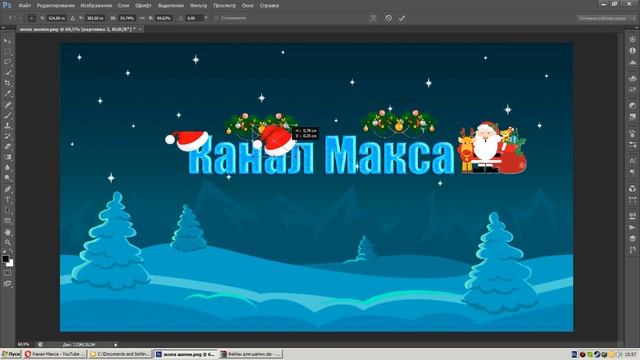
Task: Click the background color swatch
Action: pyautogui.click(x=11, y=264)
